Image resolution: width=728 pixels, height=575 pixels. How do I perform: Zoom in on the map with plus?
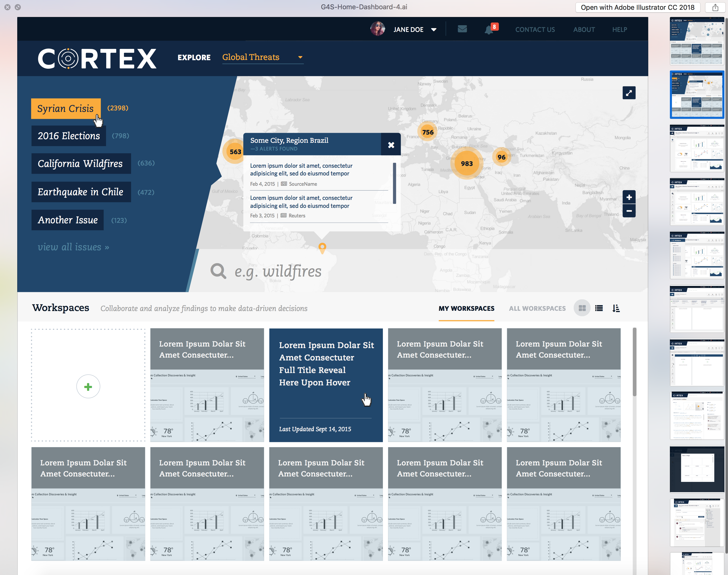[629, 197]
